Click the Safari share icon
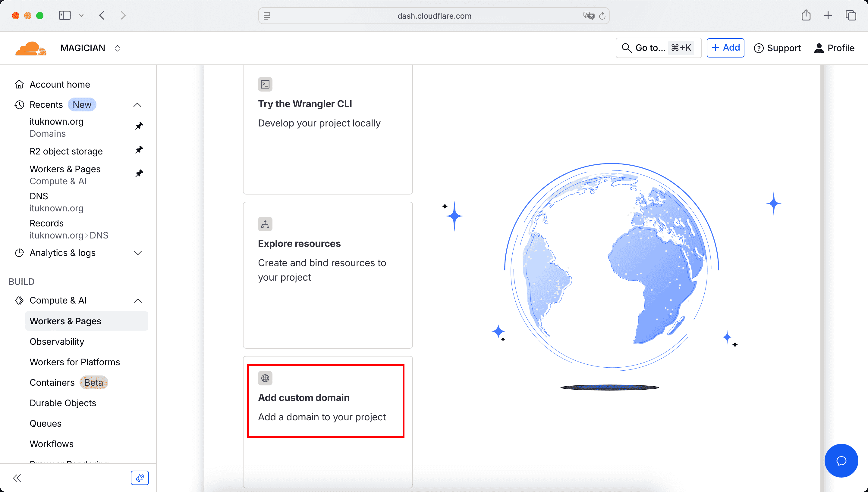Viewport: 868px width, 492px height. [x=806, y=15]
